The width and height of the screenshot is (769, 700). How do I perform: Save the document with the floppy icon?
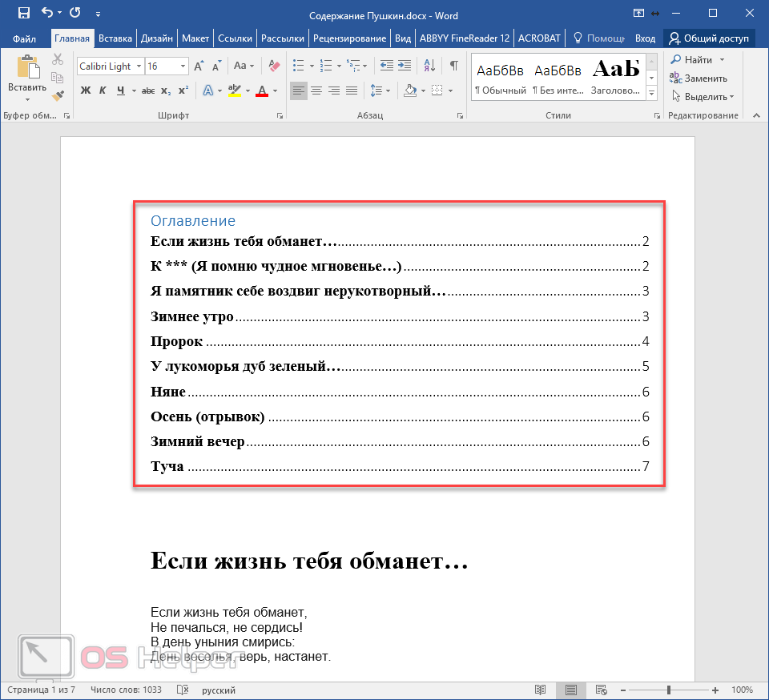pyautogui.click(x=23, y=13)
